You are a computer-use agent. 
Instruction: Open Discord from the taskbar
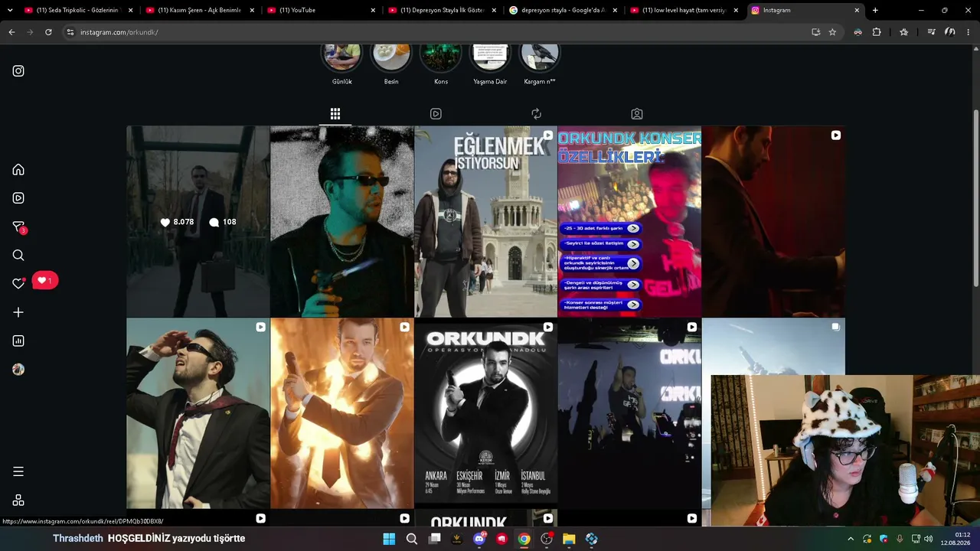click(479, 539)
